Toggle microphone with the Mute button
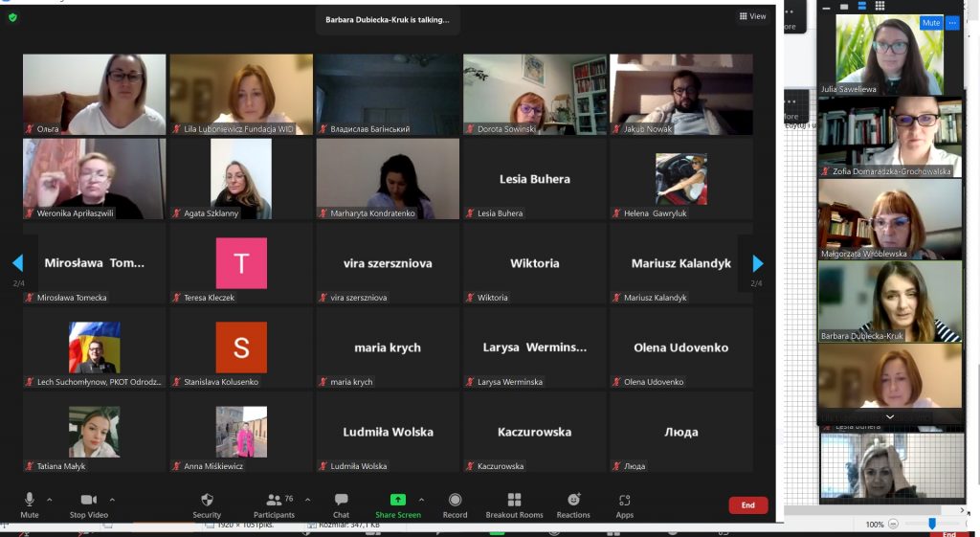The width and height of the screenshot is (980, 537). [x=30, y=503]
